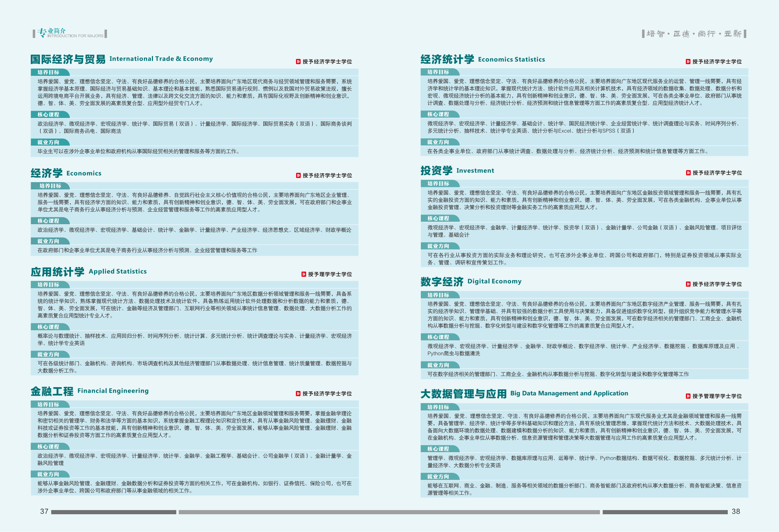
Task: Click the red D icon in Digital Economy row
Action: tap(688, 284)
